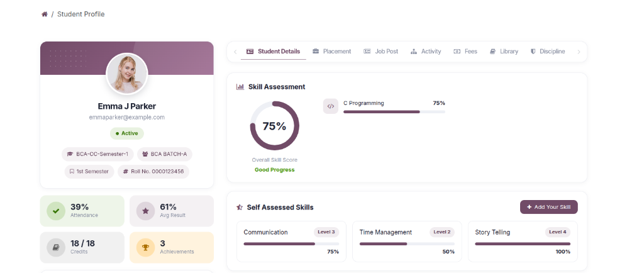This screenshot has height=273, width=644.
Task: Click the Job Post tab icon
Action: pyautogui.click(x=367, y=52)
